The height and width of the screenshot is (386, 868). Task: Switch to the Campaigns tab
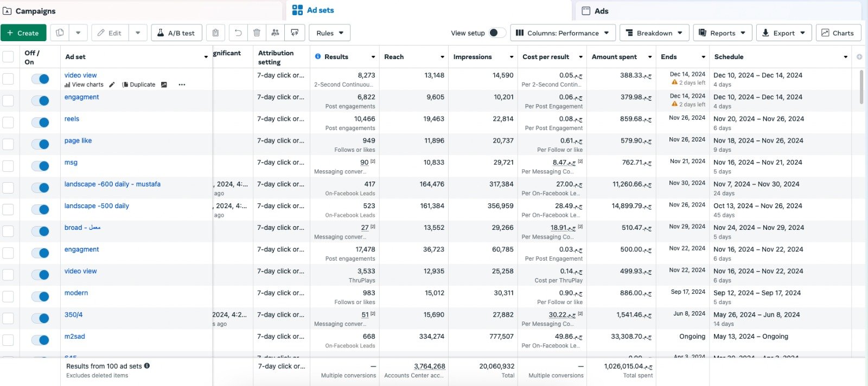(x=35, y=11)
